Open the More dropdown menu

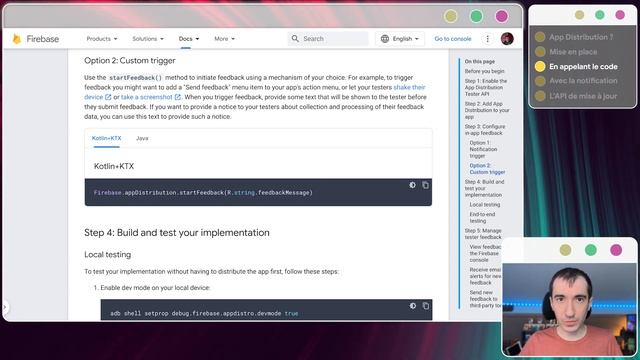click(x=224, y=39)
